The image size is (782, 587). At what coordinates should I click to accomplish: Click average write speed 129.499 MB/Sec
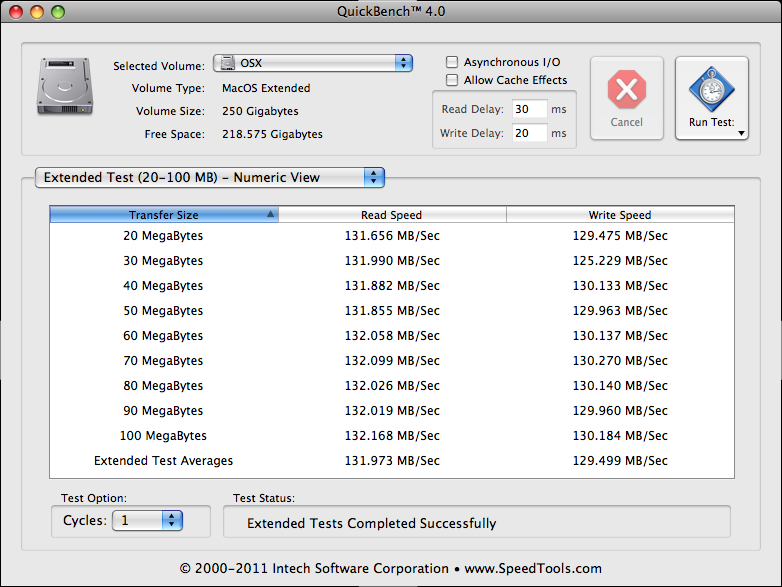(620, 460)
